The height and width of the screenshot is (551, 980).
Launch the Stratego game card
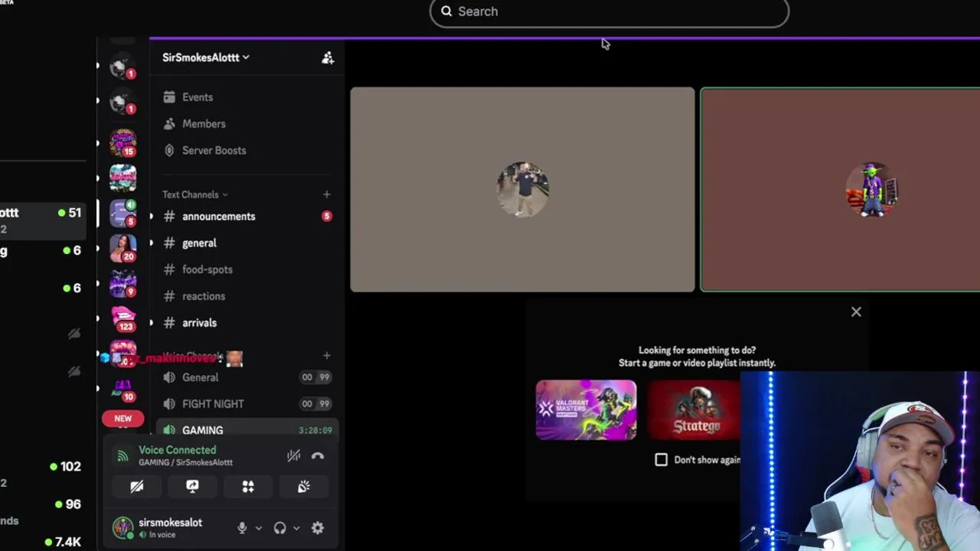(694, 410)
